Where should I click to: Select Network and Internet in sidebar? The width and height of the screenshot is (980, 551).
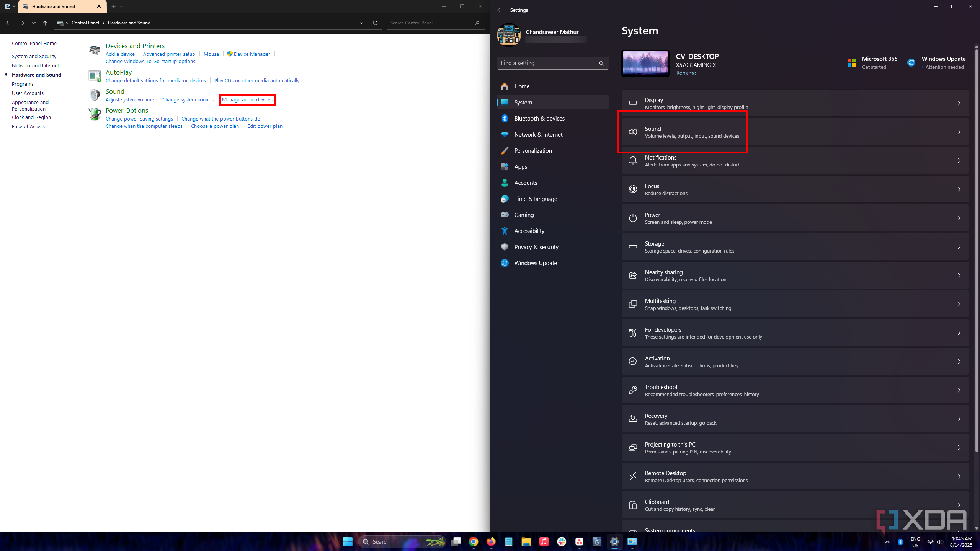click(x=35, y=66)
